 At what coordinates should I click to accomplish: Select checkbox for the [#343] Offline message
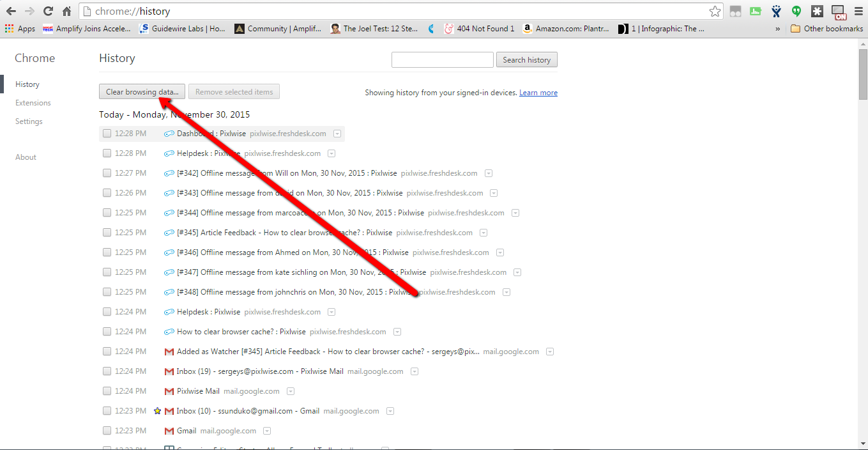point(107,193)
